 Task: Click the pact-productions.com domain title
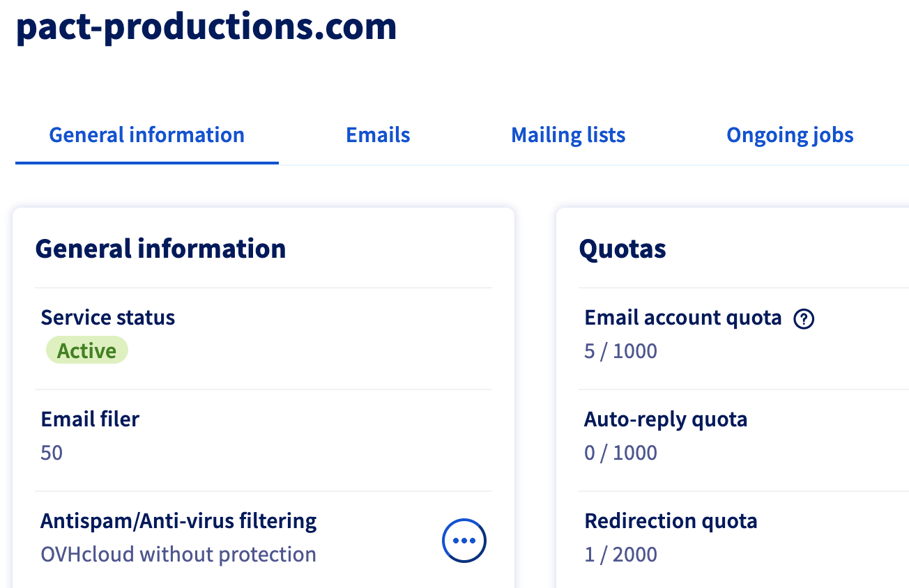coord(206,27)
